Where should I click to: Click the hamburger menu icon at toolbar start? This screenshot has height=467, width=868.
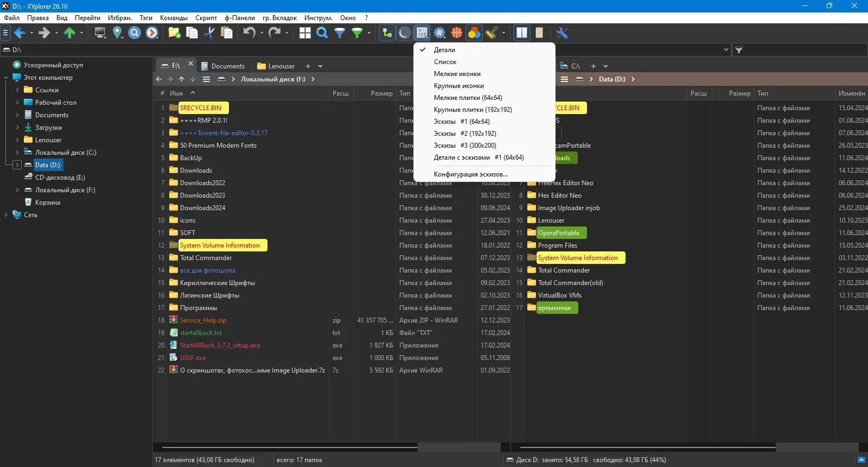[x=5, y=33]
